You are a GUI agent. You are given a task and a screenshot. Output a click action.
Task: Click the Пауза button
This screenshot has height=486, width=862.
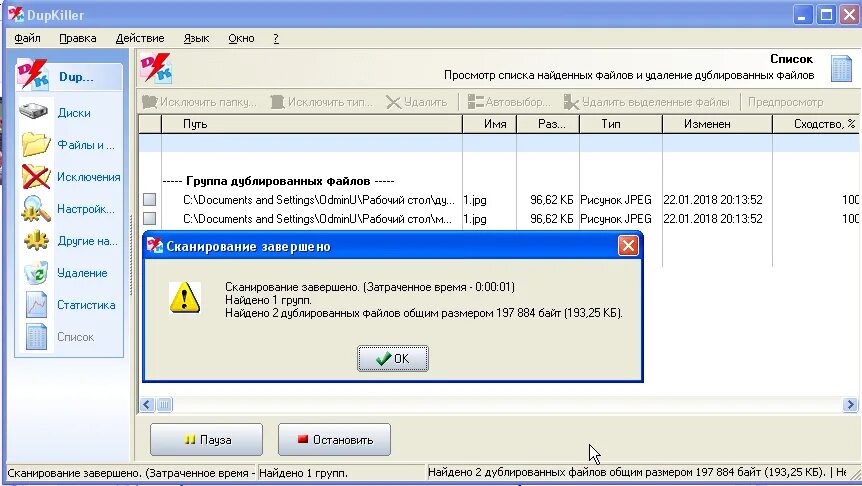click(206, 440)
